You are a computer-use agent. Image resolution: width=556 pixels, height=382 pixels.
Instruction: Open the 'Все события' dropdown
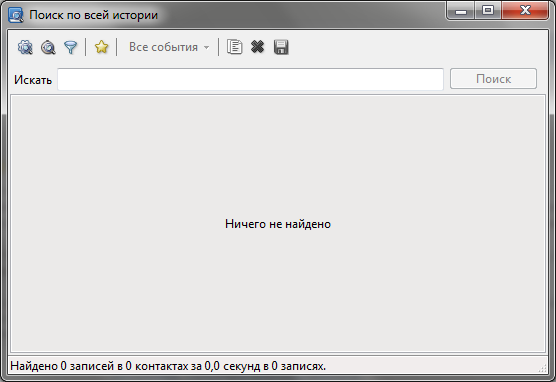point(169,47)
